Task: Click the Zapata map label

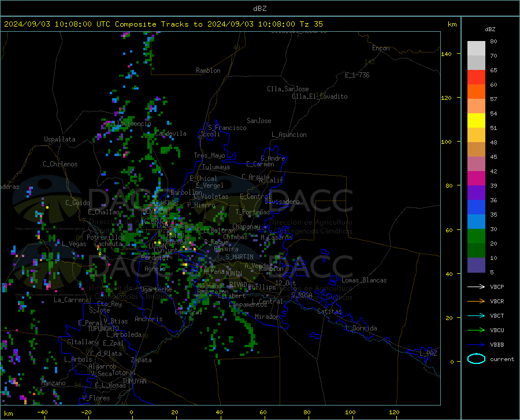Action: (142, 360)
